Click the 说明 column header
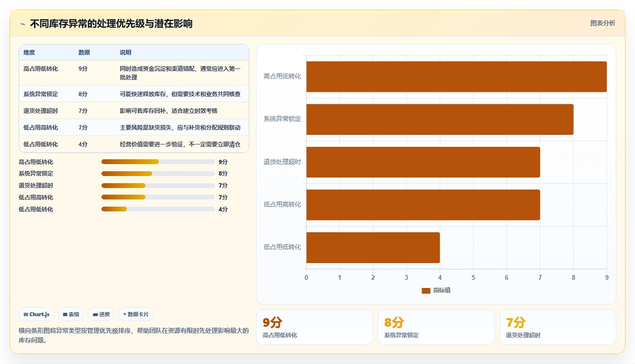Image resolution: width=635 pixels, height=364 pixels. [x=125, y=53]
